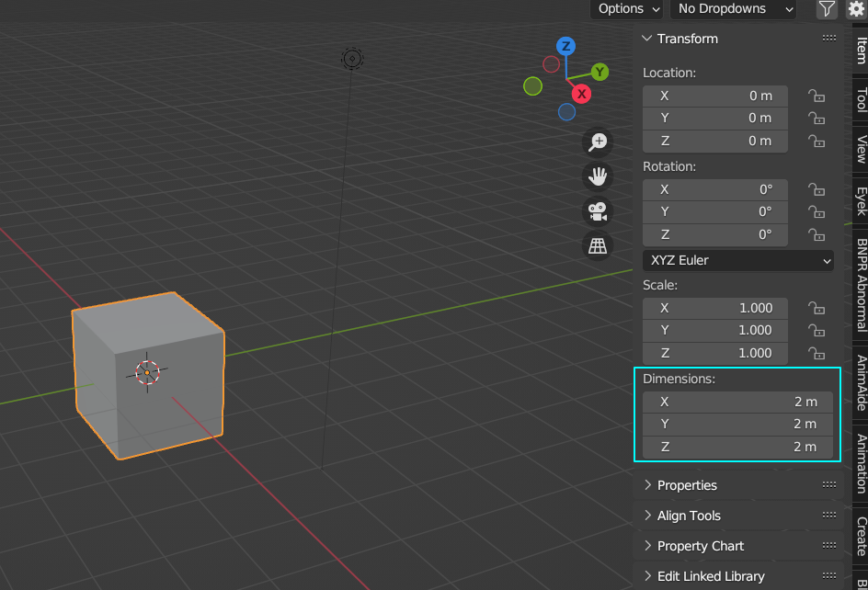Viewport: 868px width, 590px height.
Task: Click the Rotation Y value field
Action: click(x=715, y=212)
